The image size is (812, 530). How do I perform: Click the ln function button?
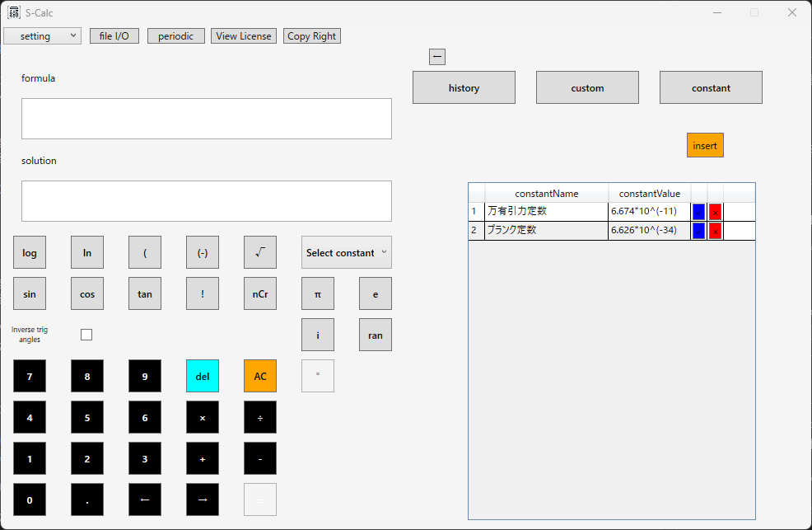click(x=87, y=252)
